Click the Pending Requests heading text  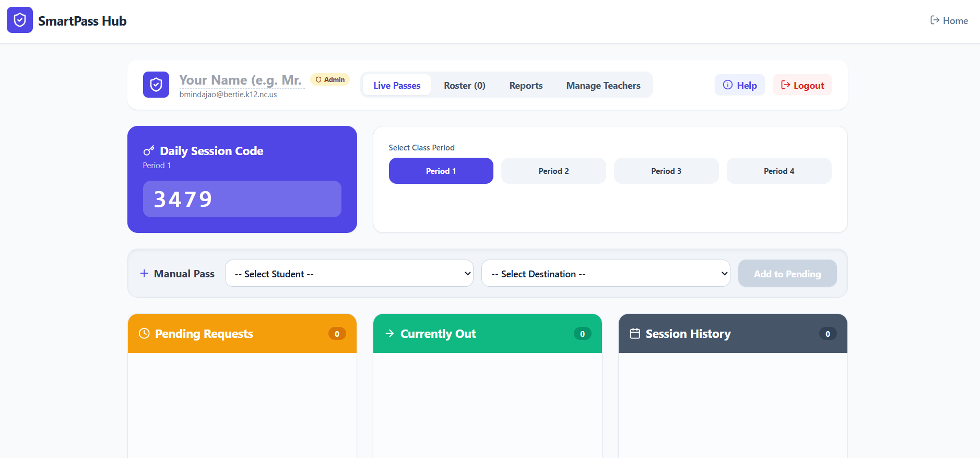tap(204, 334)
